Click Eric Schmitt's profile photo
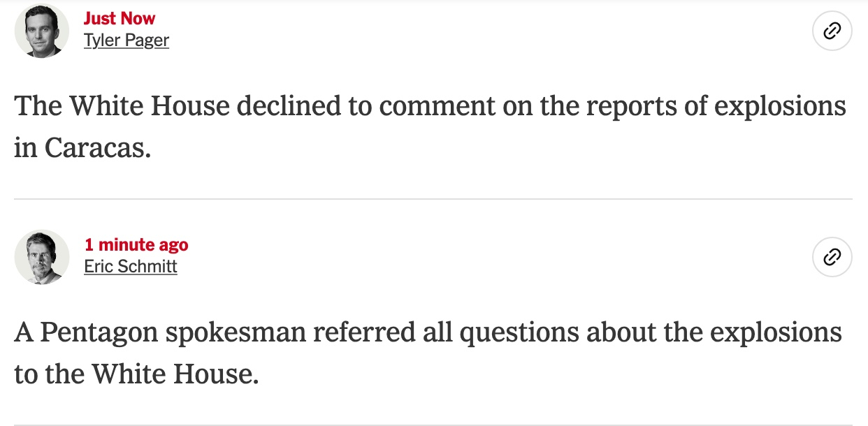 pyautogui.click(x=41, y=258)
